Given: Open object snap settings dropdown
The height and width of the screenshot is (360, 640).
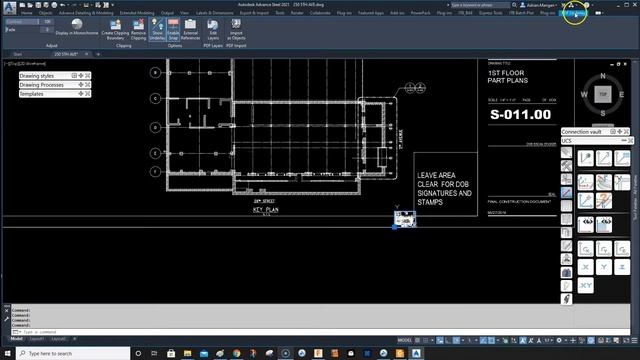Looking at the screenshot, I should [x=498, y=340].
